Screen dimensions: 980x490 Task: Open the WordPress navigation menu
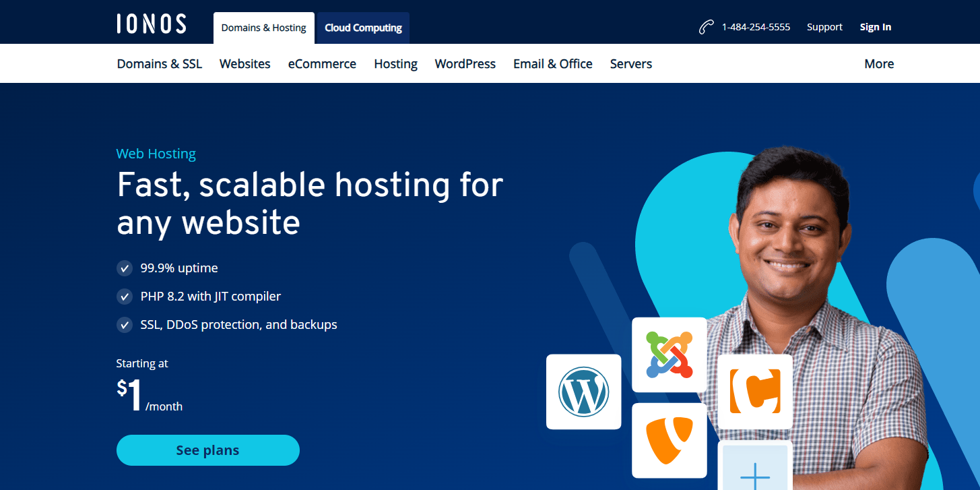(x=465, y=63)
